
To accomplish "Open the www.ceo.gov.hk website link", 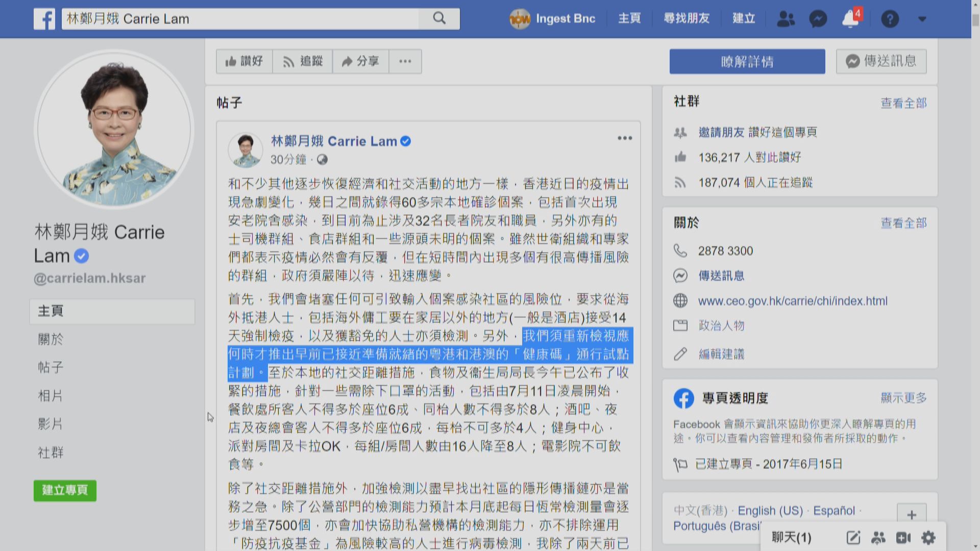I will [x=793, y=301].
